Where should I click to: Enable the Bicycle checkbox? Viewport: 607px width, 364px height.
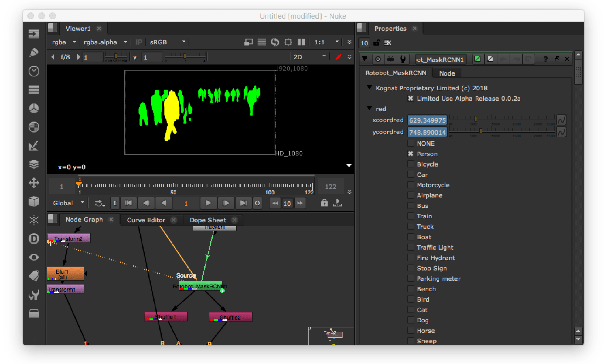(x=411, y=164)
